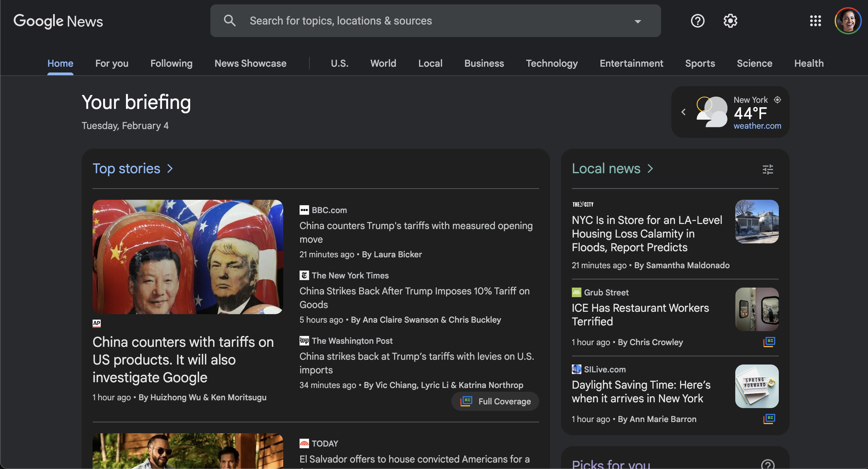Use precise location target icon
The height and width of the screenshot is (469, 868).
pos(777,100)
